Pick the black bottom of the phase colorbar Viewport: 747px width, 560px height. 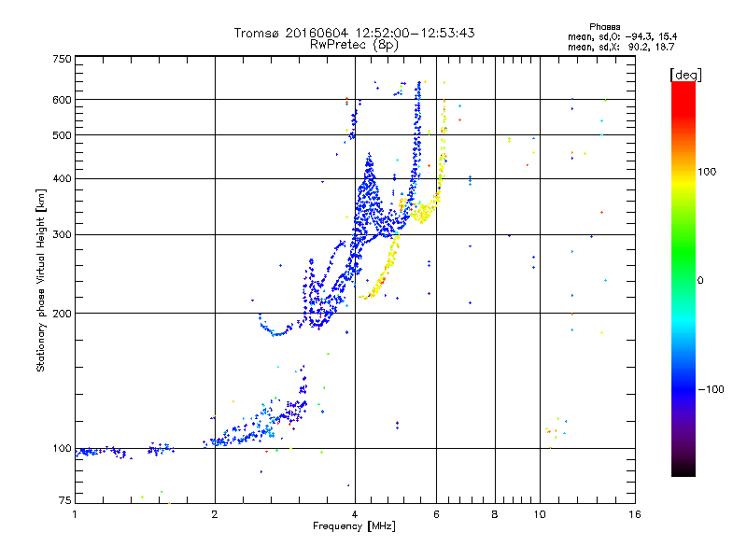click(684, 470)
